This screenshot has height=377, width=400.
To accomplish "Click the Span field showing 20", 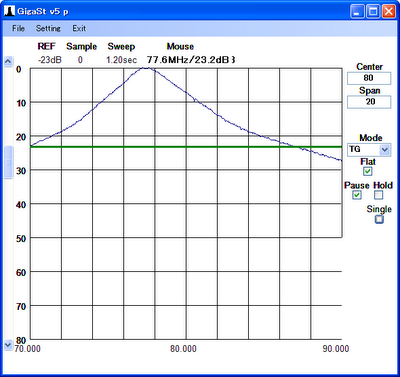I will (369, 102).
